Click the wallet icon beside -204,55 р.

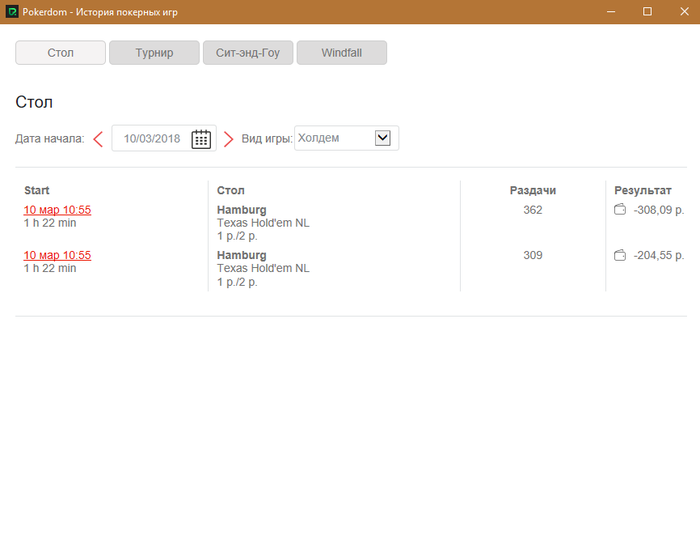click(620, 255)
